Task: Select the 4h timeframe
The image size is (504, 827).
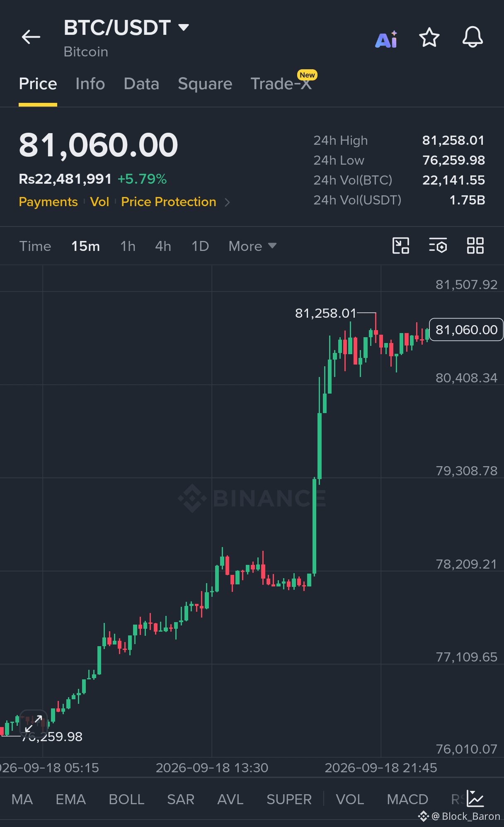Action: pos(163,246)
